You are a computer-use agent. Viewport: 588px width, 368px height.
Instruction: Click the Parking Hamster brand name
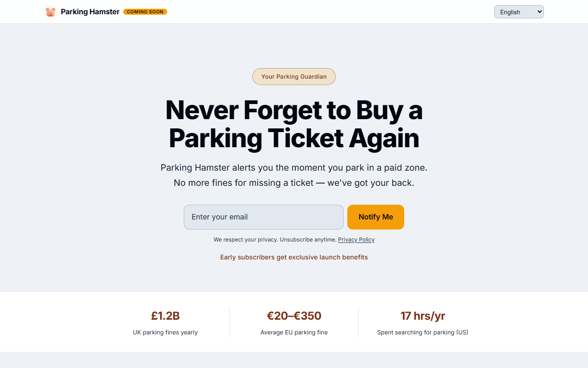tap(90, 11)
